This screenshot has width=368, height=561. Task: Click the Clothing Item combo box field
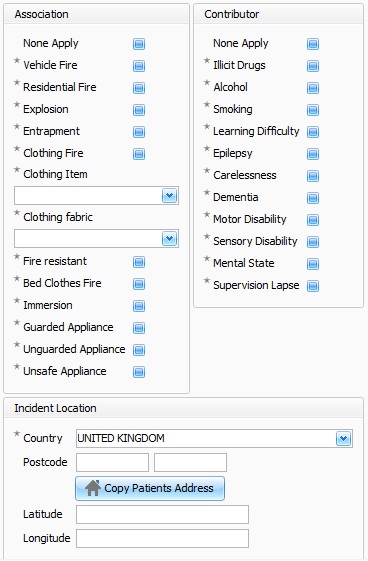97,196
